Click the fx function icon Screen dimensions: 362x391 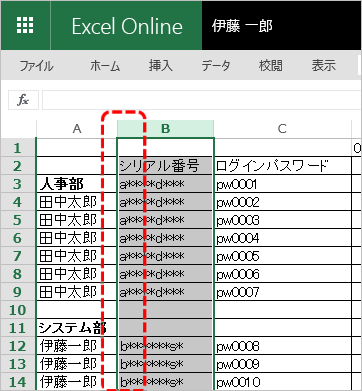tap(23, 100)
